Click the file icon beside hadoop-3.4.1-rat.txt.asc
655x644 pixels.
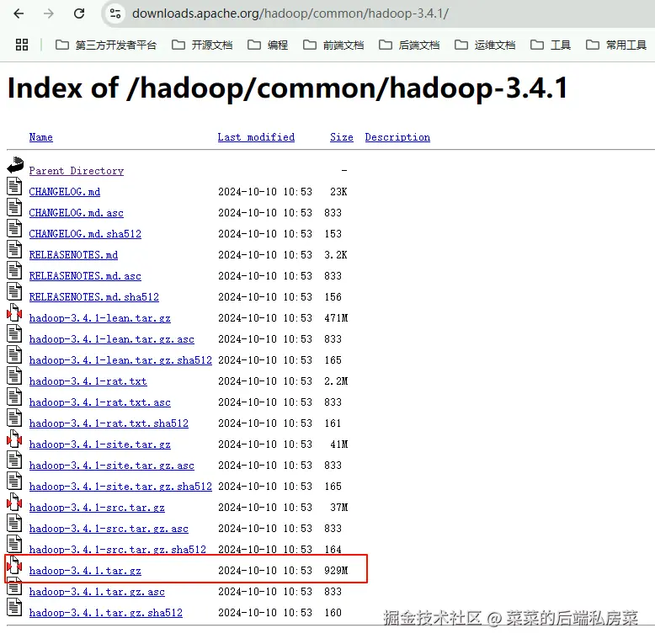pyautogui.click(x=14, y=397)
